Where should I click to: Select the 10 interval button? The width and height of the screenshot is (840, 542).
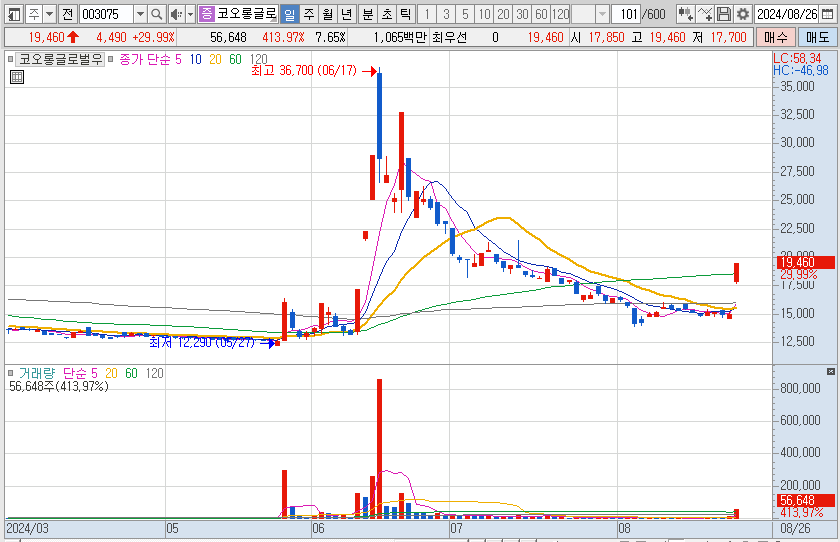(484, 14)
